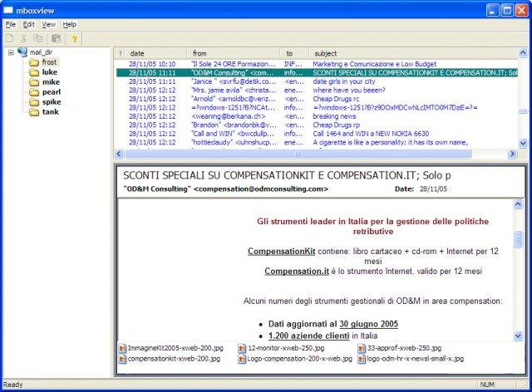This screenshot has height=392, width=532.
Task: Open the View menu
Action: click(x=49, y=25)
